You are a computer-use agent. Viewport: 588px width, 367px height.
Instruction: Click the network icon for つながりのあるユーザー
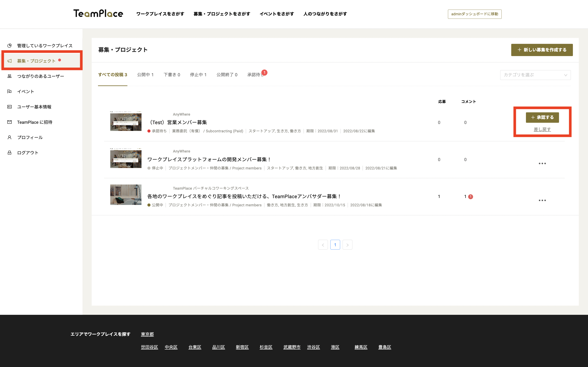tap(9, 76)
